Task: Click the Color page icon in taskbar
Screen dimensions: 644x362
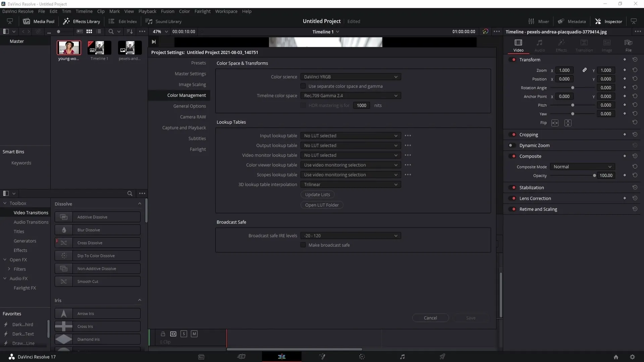Action: (x=362, y=357)
